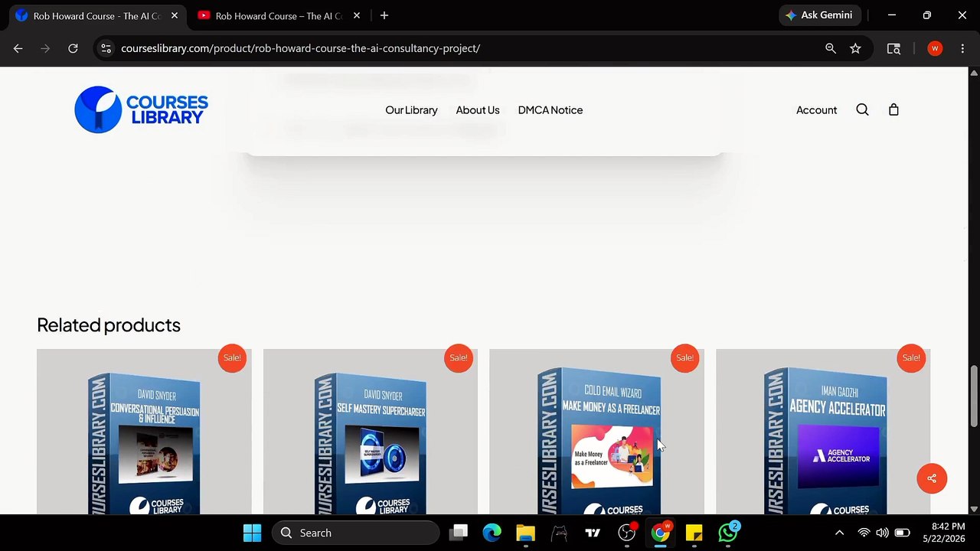
Task: Open OBS Studio from the taskbar
Action: pos(627,533)
